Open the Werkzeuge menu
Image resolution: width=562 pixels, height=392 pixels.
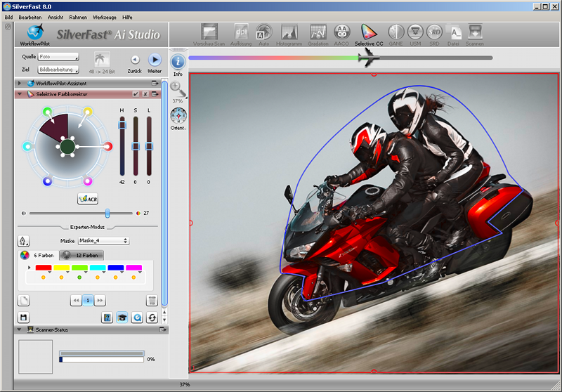click(104, 16)
